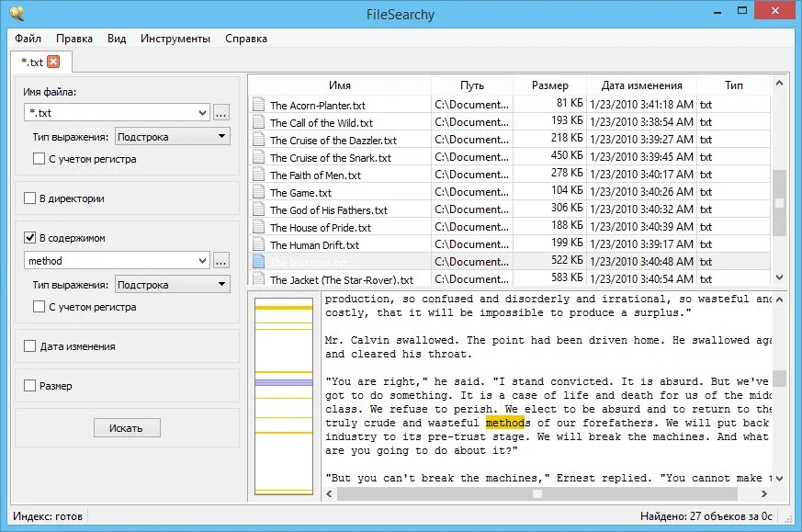Sort results by Дата изменения column header
This screenshot has height=532, width=802.
point(641,85)
